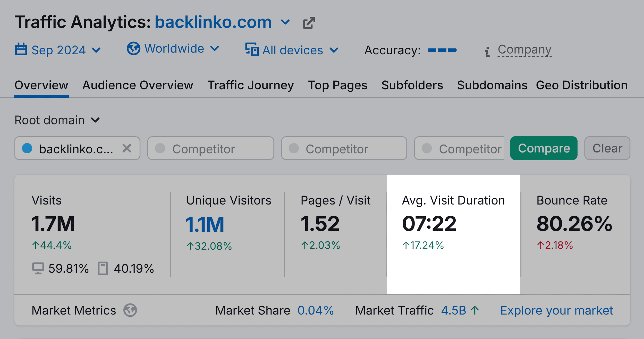Switch to the Overview tab
Screen dimensions: 644x339
(41, 85)
